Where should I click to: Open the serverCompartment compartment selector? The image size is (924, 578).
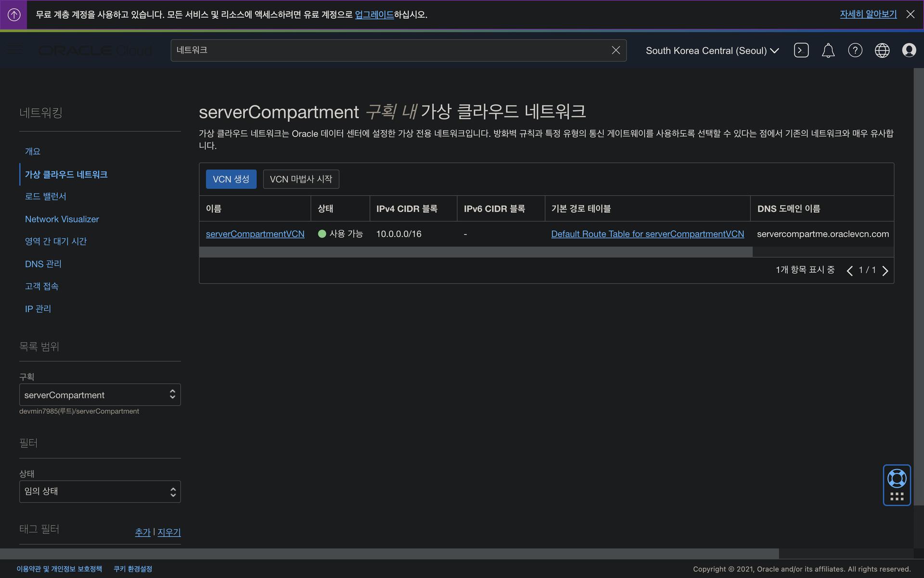coord(100,394)
